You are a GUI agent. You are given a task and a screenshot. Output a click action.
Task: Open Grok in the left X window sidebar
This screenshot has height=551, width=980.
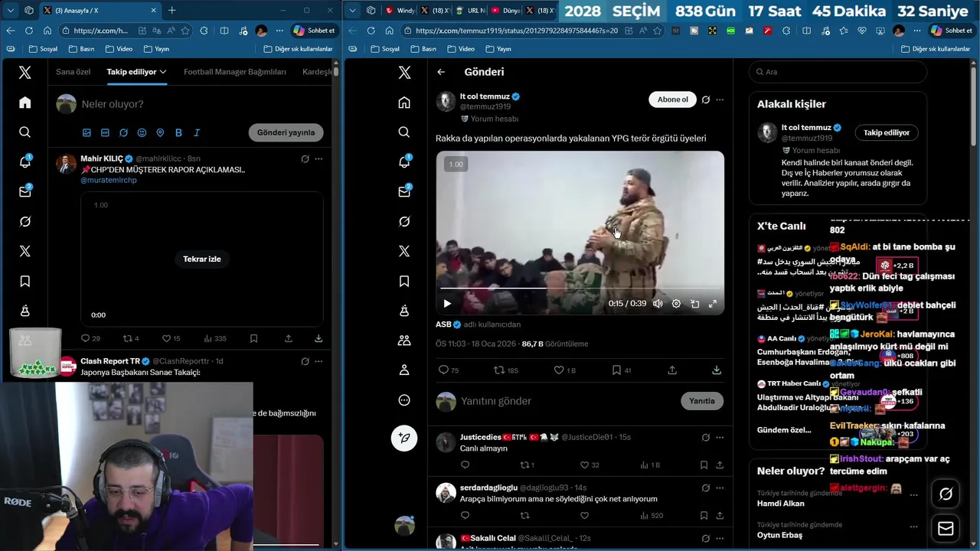click(24, 221)
